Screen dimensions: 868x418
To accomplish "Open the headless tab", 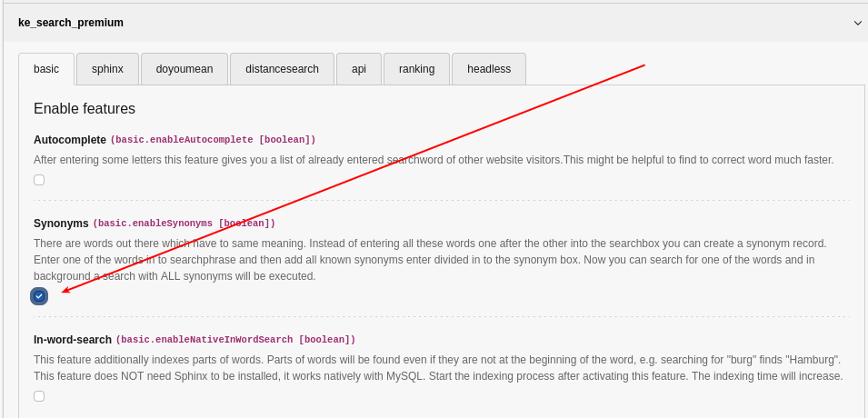I will pos(489,69).
